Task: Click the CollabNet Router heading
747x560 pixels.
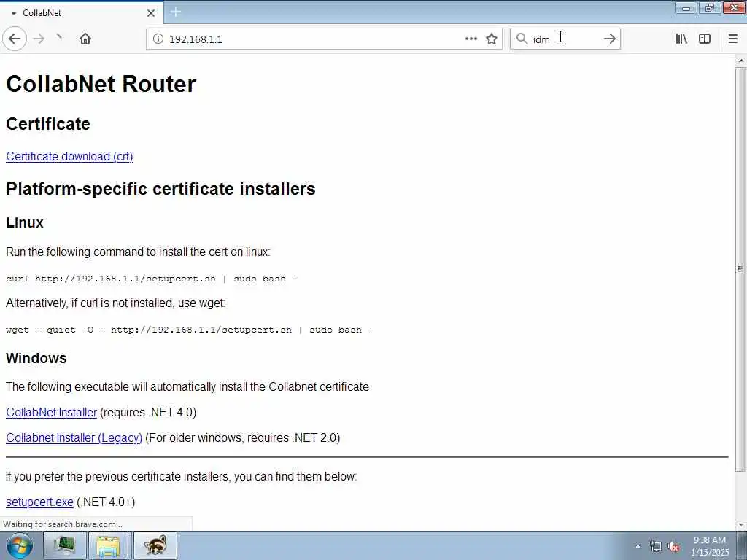Action: click(101, 84)
